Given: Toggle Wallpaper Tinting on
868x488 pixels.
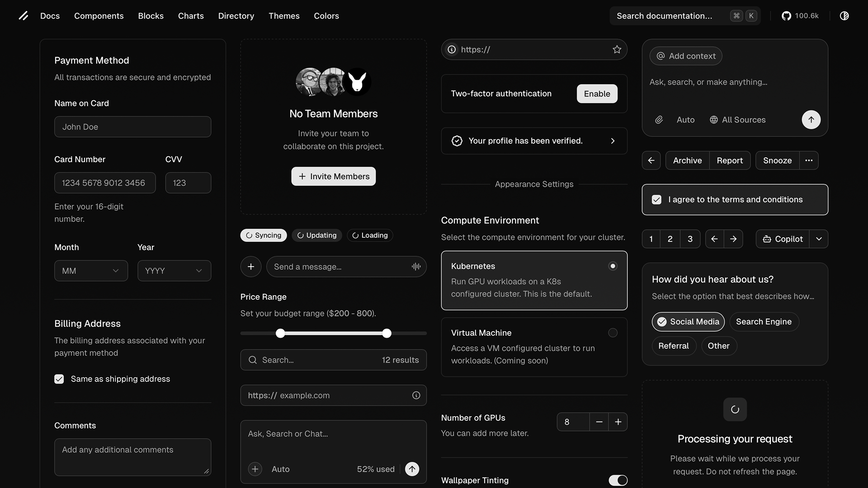Looking at the screenshot, I should pyautogui.click(x=618, y=480).
